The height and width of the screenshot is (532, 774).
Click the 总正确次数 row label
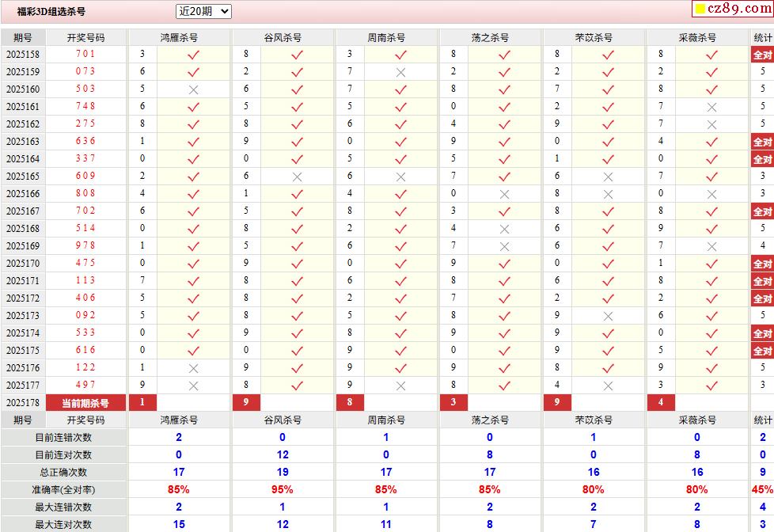click(63, 473)
